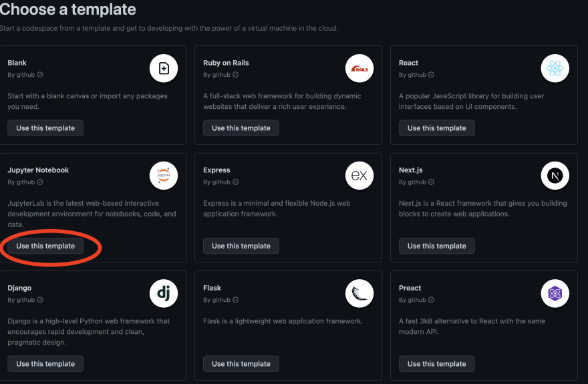This screenshot has width=588, height=384.
Task: Click the Blank template file icon
Action: click(x=164, y=68)
